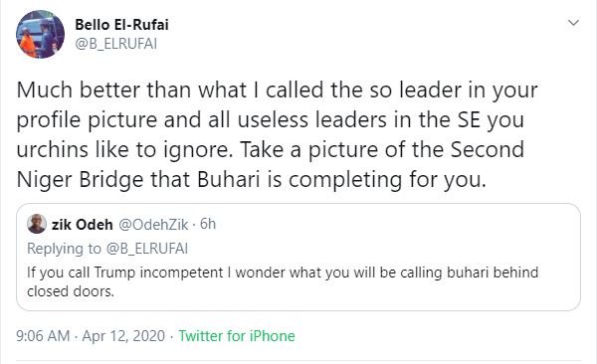Open the @B_ELRUFAI handle under author name

tap(115, 44)
